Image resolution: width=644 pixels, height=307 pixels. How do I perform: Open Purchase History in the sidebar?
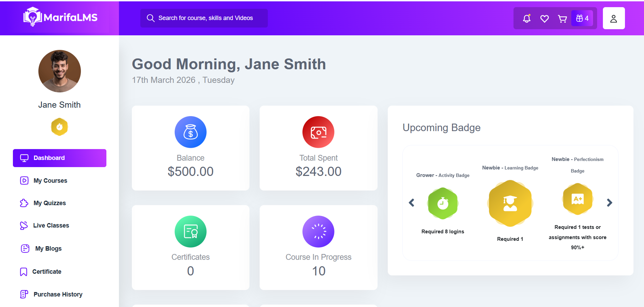click(58, 294)
